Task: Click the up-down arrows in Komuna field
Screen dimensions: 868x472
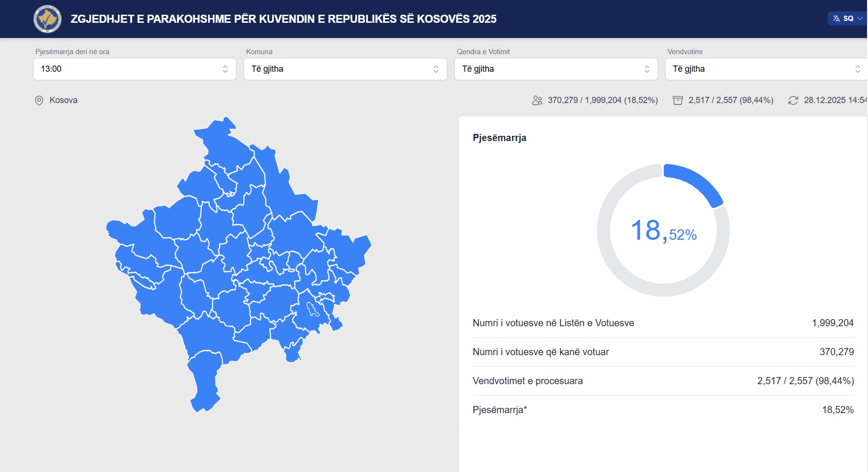Action: pyautogui.click(x=436, y=69)
